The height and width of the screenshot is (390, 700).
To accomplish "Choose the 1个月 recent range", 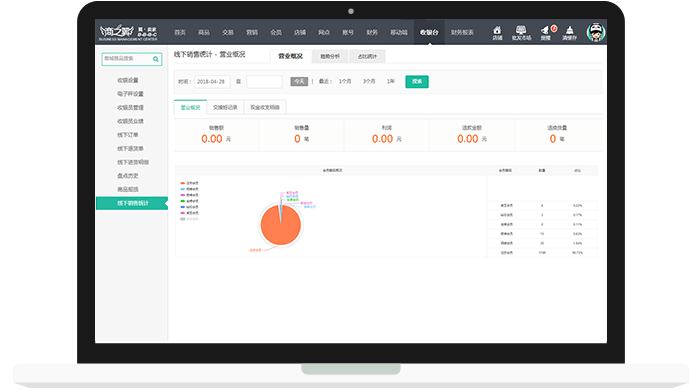I will (345, 81).
